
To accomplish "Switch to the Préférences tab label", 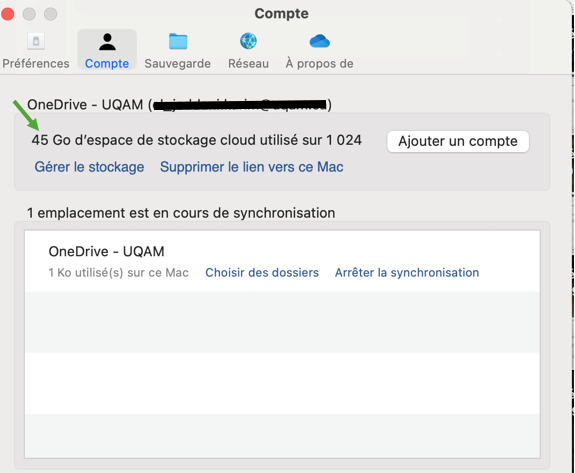I will tap(36, 63).
